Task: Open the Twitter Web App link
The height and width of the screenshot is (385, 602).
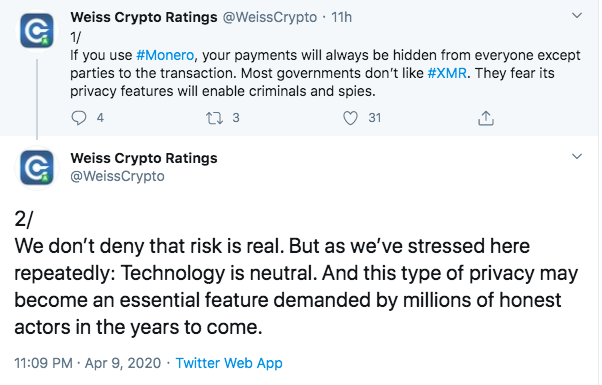Action: tap(229, 363)
